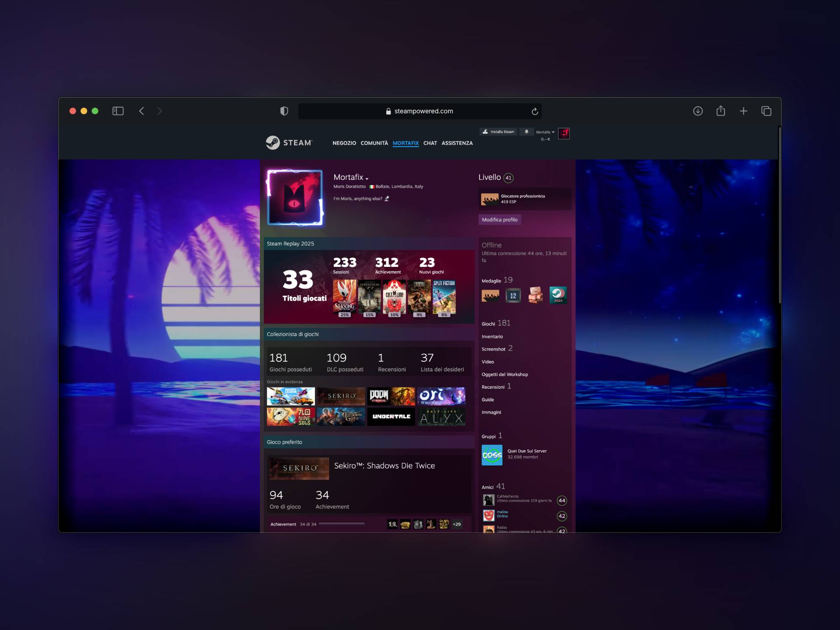Open the Share menu in Safari
Screen dimensions: 840x630
(x=721, y=111)
